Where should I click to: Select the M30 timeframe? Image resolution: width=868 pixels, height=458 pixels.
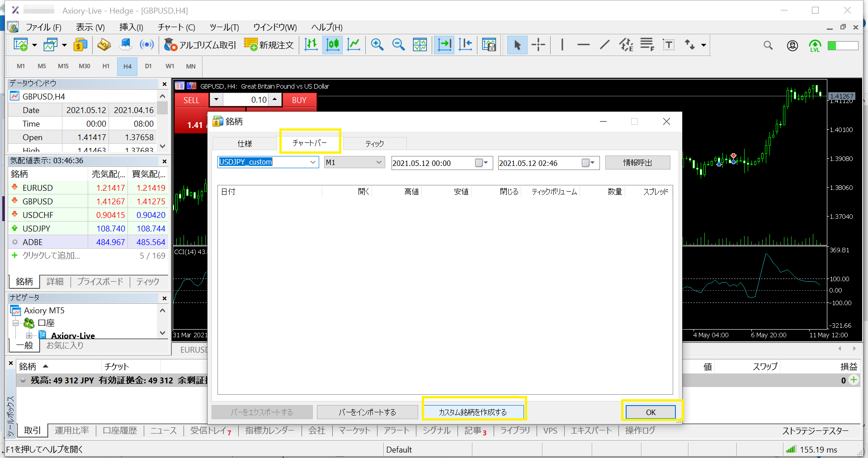point(85,66)
